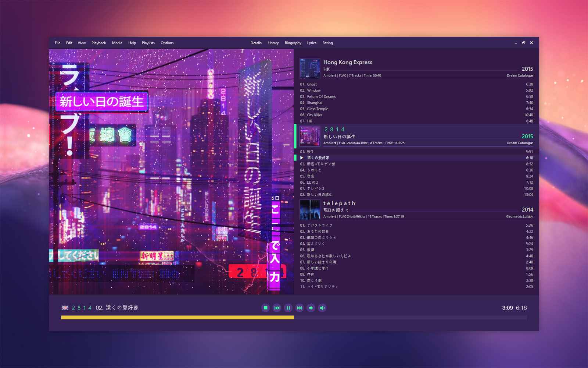Select track 04. Shanghai
Screen dimensions: 588x368
pyautogui.click(x=416, y=103)
